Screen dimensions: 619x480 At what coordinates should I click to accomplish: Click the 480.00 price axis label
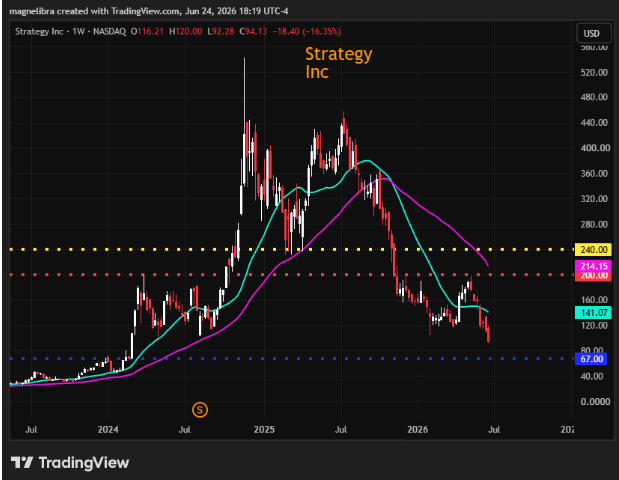click(594, 97)
